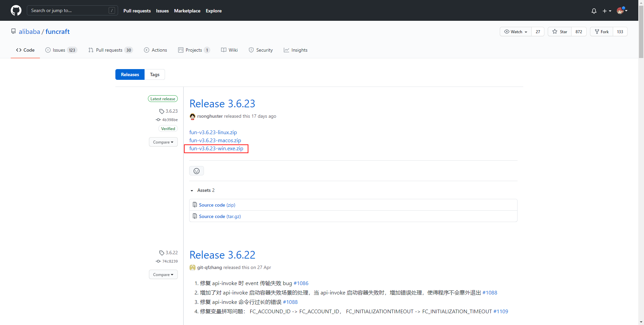Download fun-v3.6.23-macos.zip
The width and height of the screenshot is (644, 325).
[215, 141]
